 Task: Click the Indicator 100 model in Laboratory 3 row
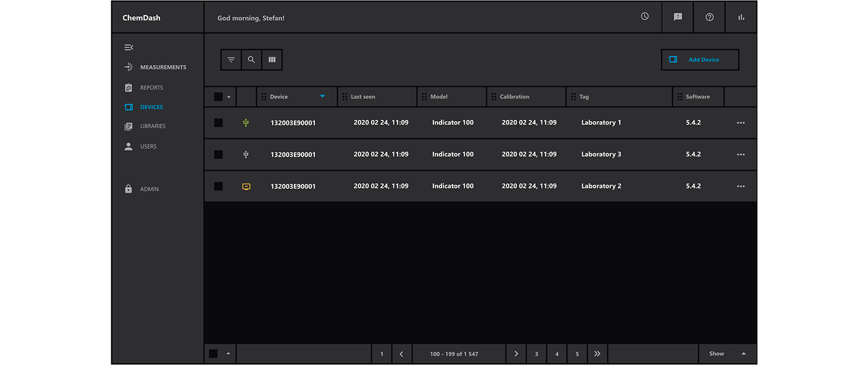point(453,155)
